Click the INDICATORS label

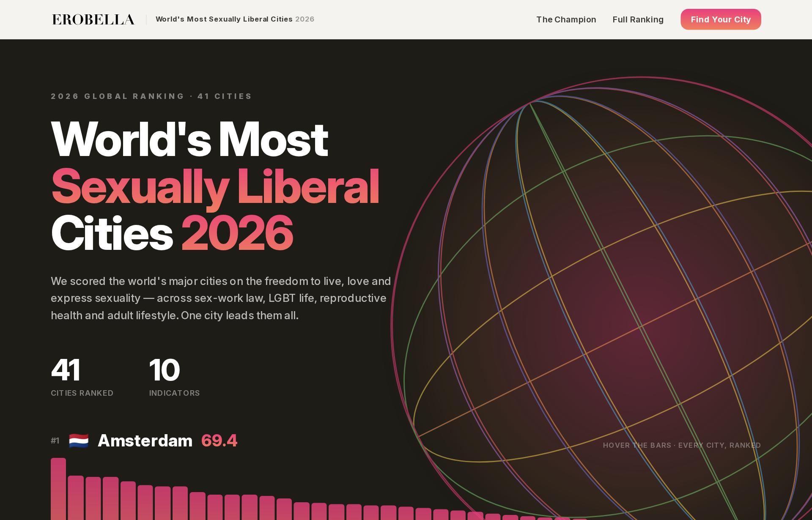[175, 393]
